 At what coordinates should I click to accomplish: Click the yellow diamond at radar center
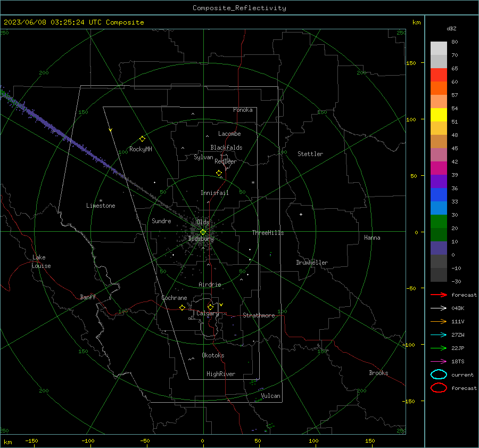[x=203, y=232]
